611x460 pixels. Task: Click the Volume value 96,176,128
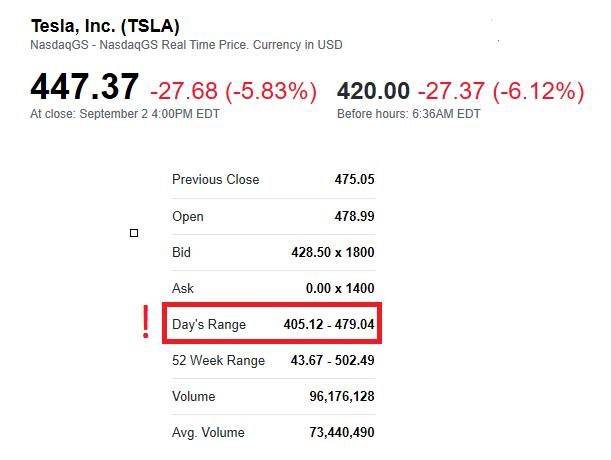[x=342, y=397]
